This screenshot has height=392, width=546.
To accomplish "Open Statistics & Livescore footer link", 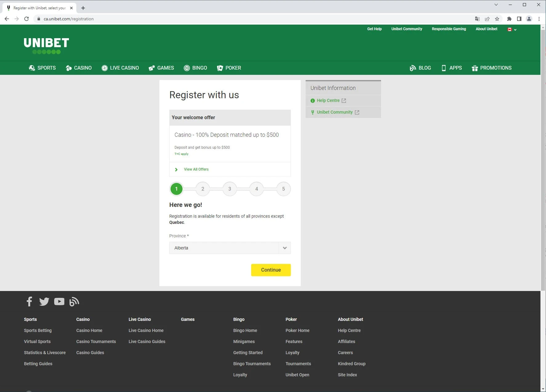I will coord(45,353).
